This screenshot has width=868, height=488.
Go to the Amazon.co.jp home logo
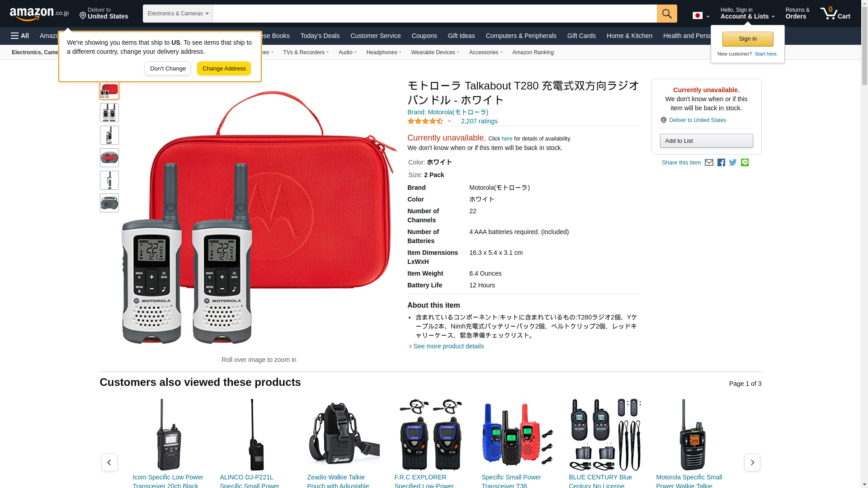(x=39, y=14)
